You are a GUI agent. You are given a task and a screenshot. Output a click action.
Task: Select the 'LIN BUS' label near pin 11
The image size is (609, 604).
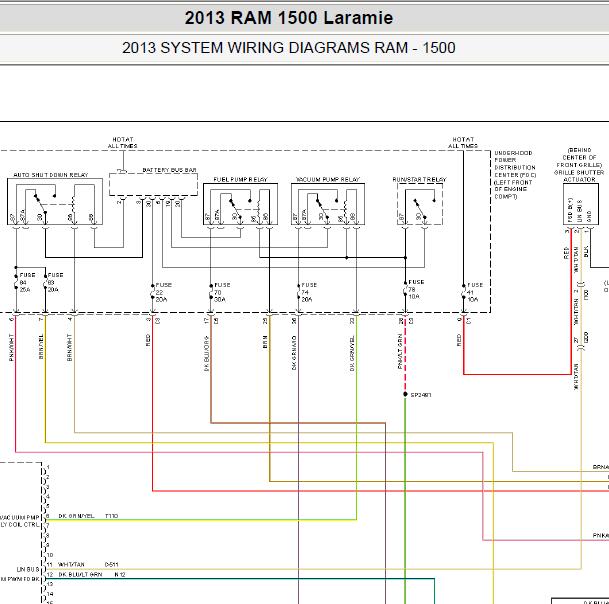[28, 569]
